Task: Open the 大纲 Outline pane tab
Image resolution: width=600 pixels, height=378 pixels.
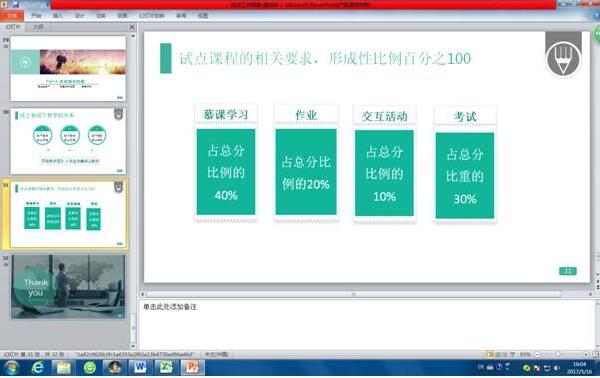Action: [38, 27]
